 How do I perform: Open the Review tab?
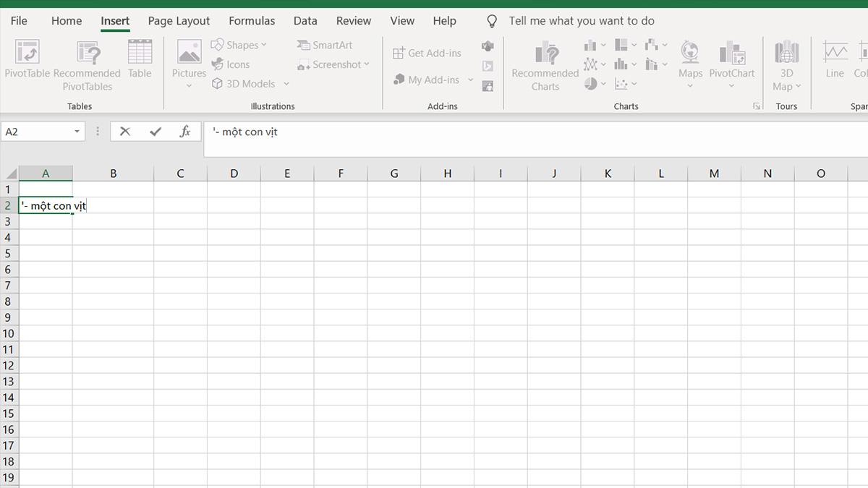(354, 21)
